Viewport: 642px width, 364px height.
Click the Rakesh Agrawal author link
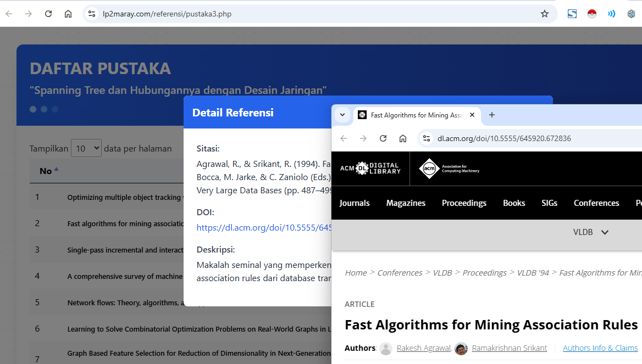coord(423,348)
